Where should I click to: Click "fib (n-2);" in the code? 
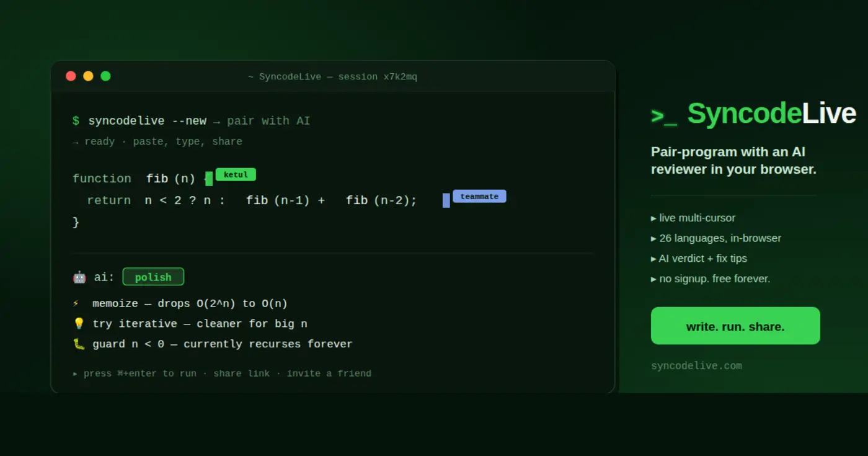point(381,200)
